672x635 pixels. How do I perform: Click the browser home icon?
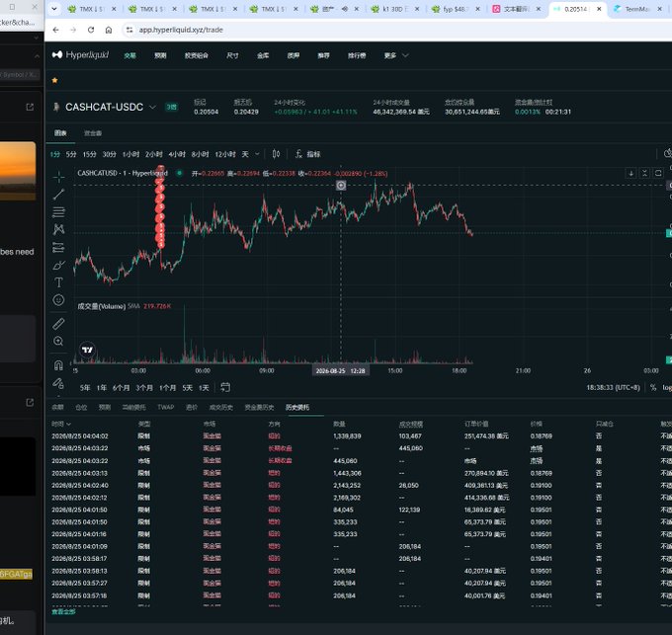pos(109,30)
